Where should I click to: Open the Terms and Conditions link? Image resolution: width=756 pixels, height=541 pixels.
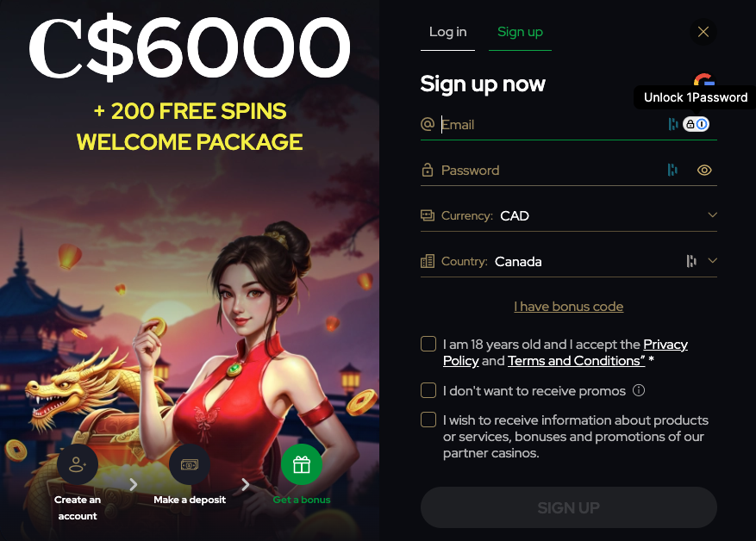point(576,361)
